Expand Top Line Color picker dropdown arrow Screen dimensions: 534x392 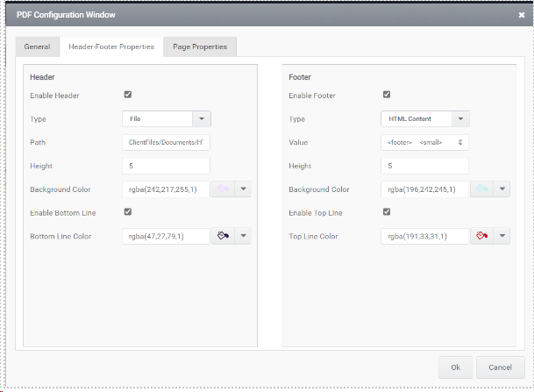pyautogui.click(x=502, y=236)
